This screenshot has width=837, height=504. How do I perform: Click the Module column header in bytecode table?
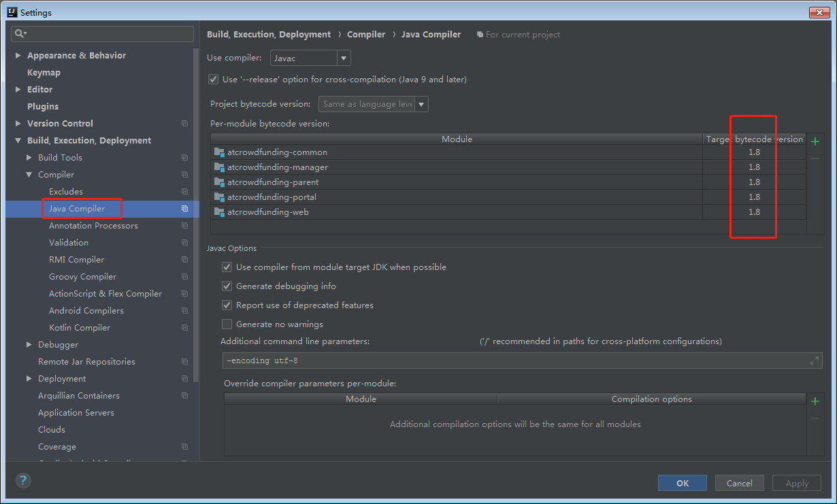pyautogui.click(x=457, y=139)
